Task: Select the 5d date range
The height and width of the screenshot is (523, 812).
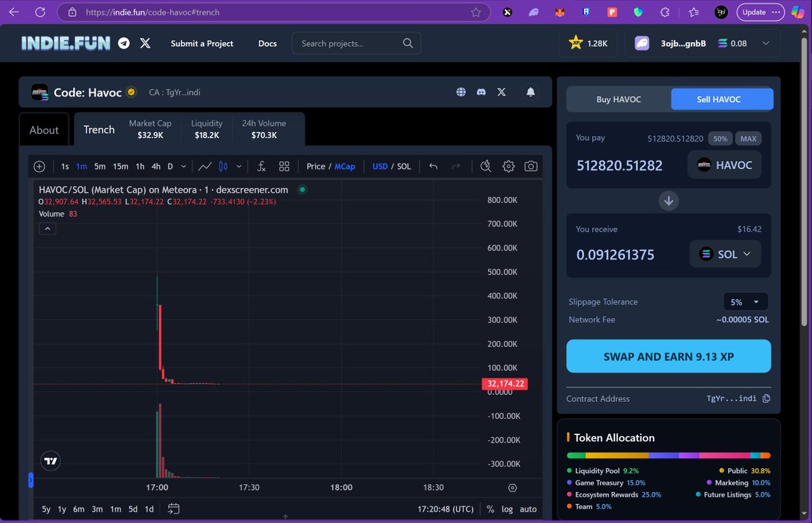Action: 133,509
